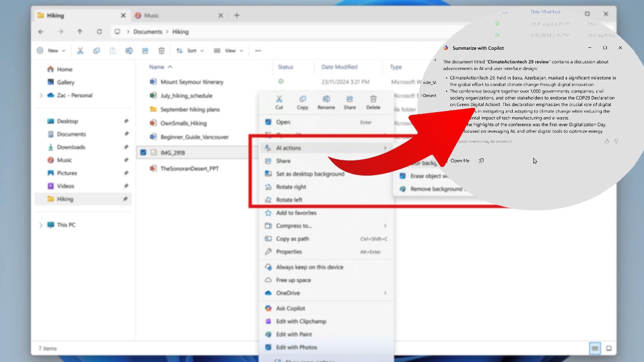The width and height of the screenshot is (644, 362).
Task: Click the Forward navigation arrow
Action: coord(60,32)
